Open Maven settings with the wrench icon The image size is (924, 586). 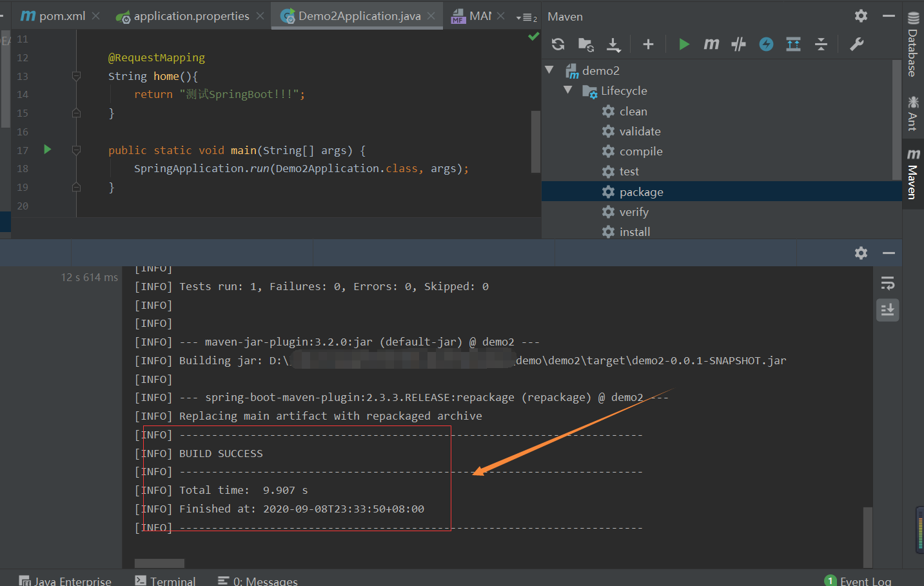point(856,44)
